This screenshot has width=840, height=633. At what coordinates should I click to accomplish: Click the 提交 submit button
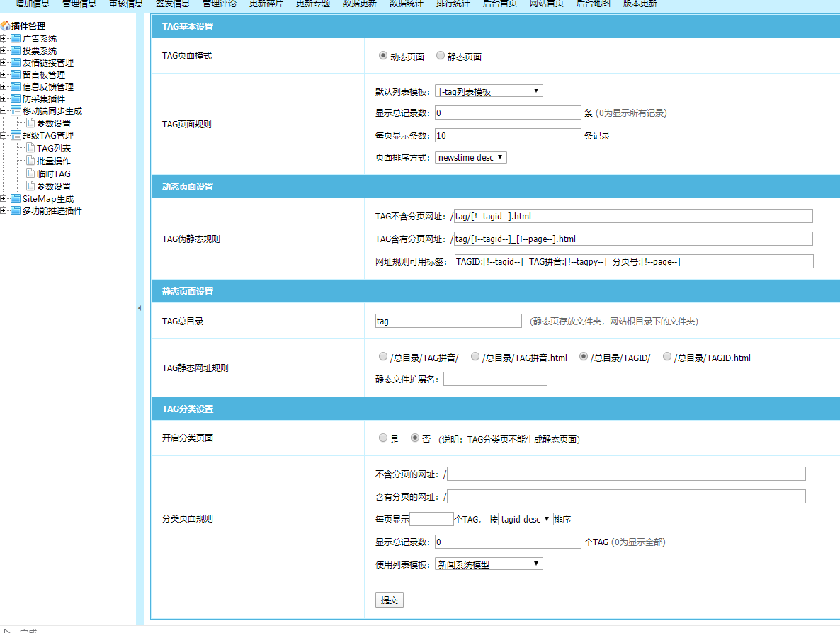pyautogui.click(x=389, y=600)
